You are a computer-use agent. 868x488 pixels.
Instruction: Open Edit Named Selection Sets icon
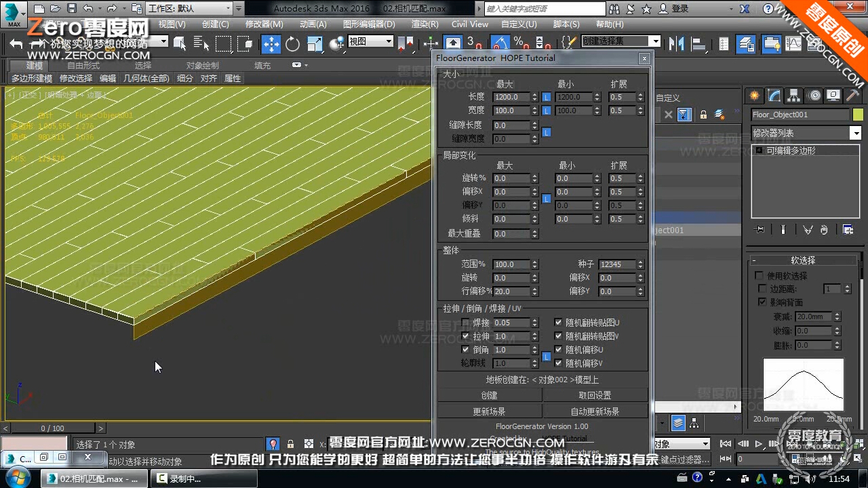tap(570, 42)
